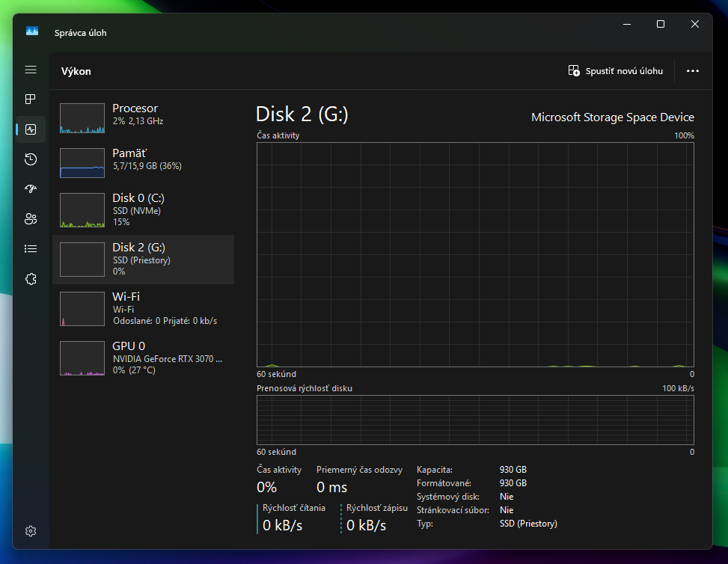The width and height of the screenshot is (728, 564).
Task: Go to the Processes page icon
Action: (x=31, y=99)
